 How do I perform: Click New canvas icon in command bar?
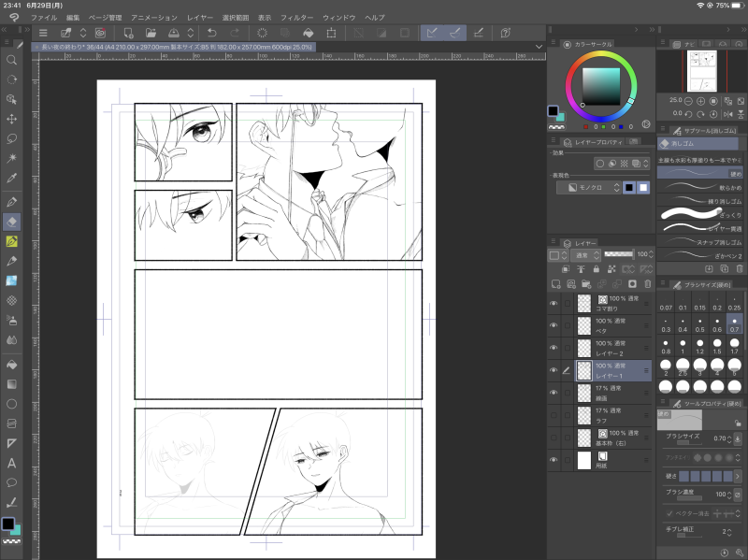128,33
